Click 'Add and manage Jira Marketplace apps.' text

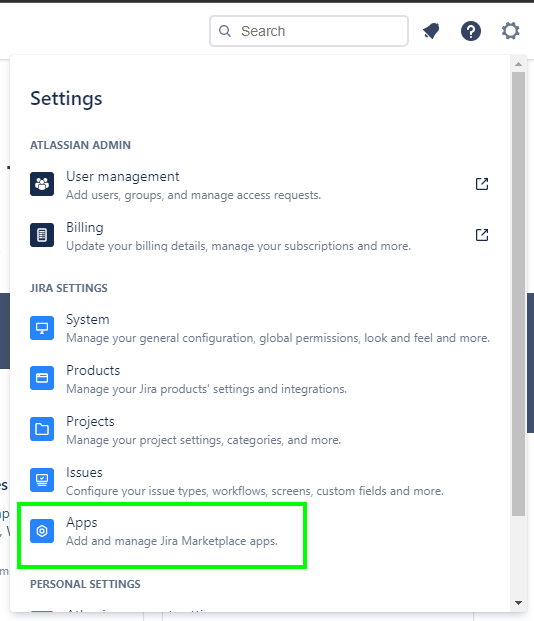pos(172,541)
